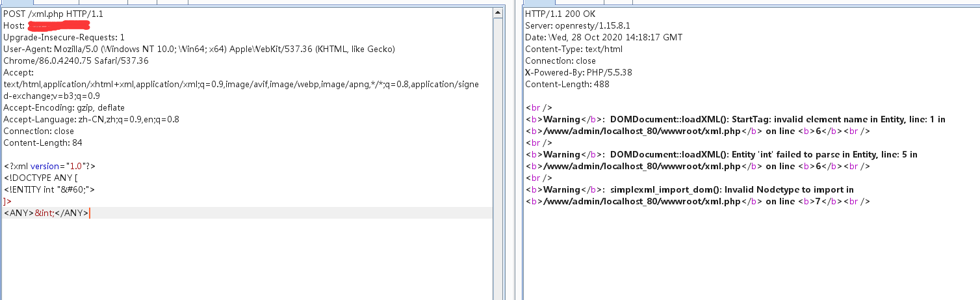Image resolution: width=980 pixels, height=300 pixels.
Task: Click the 'Accept-Encoding: gzip, deflate' header
Action: pos(64,107)
